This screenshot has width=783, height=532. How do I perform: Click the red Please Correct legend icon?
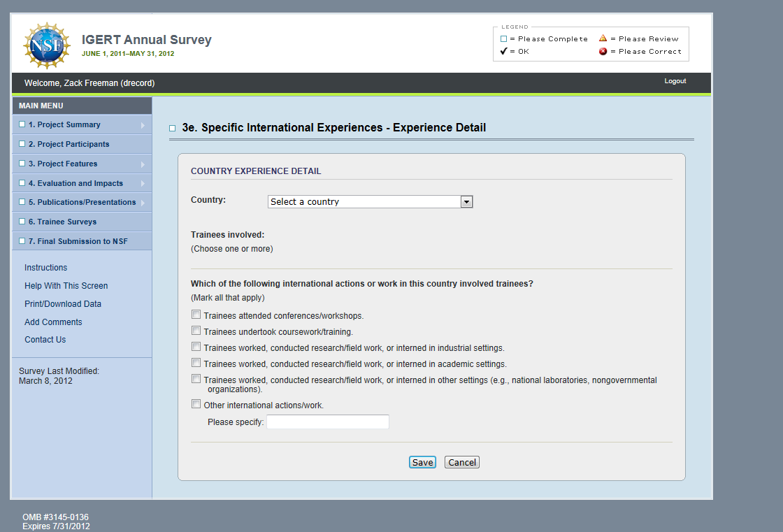(x=603, y=51)
